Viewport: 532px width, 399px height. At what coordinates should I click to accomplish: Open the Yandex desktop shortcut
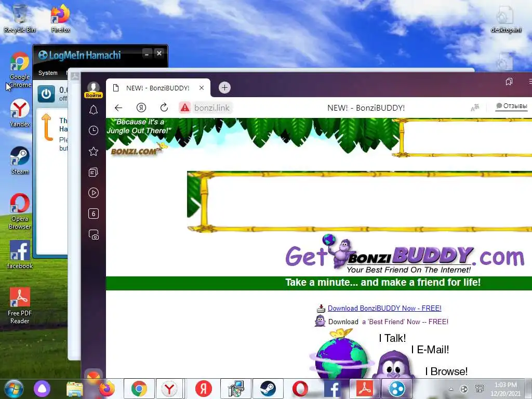coord(20,113)
